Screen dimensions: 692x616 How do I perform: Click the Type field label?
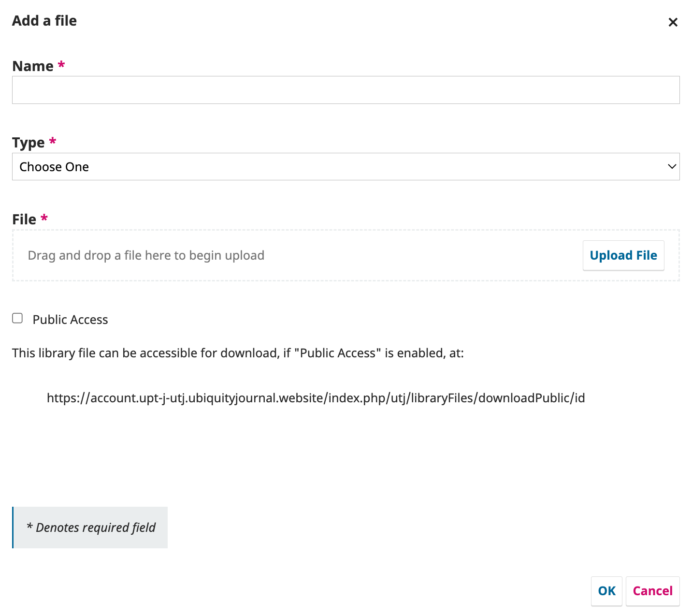pos(29,143)
